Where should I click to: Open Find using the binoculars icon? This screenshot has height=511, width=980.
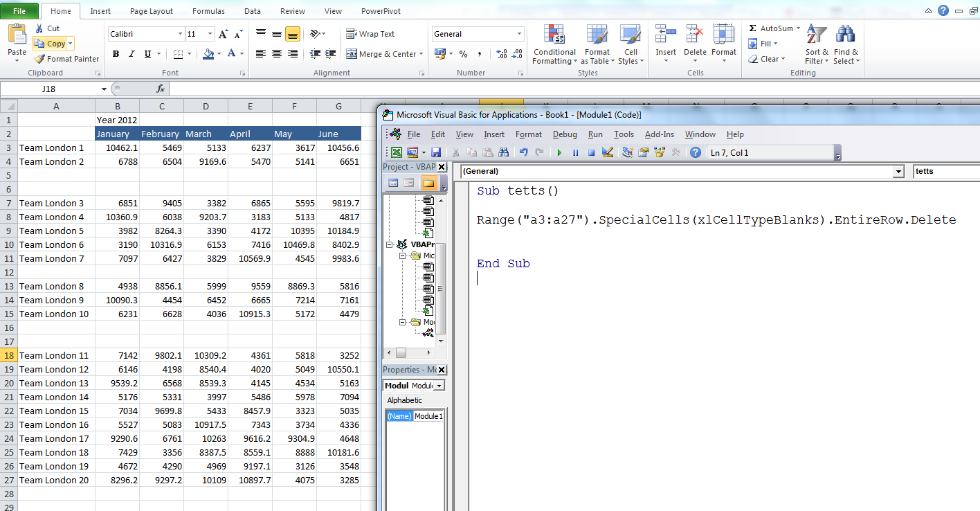click(504, 153)
